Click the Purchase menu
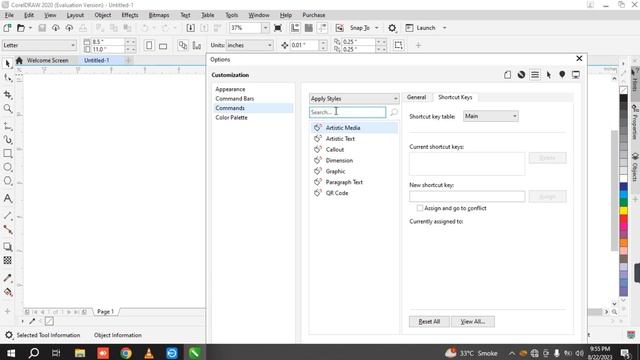 click(x=313, y=15)
